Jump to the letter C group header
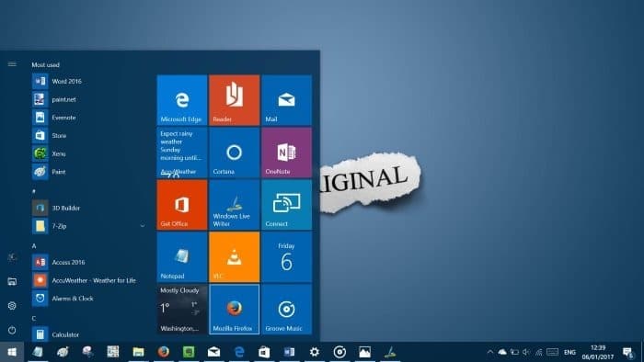Screen dimensions: 644x362 pos(34,318)
